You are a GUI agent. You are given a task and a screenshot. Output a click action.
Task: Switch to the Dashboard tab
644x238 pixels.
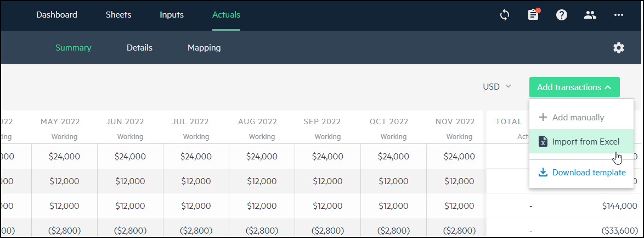(x=57, y=15)
